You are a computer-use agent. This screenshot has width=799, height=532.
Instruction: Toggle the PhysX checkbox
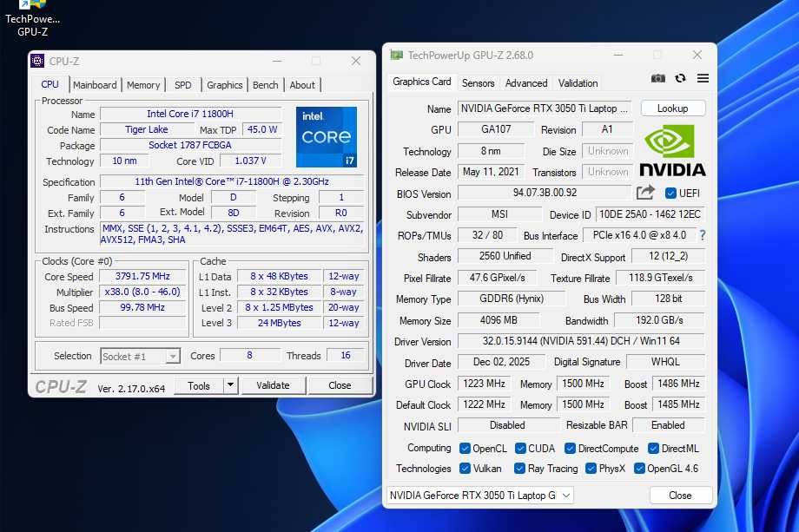coord(591,468)
